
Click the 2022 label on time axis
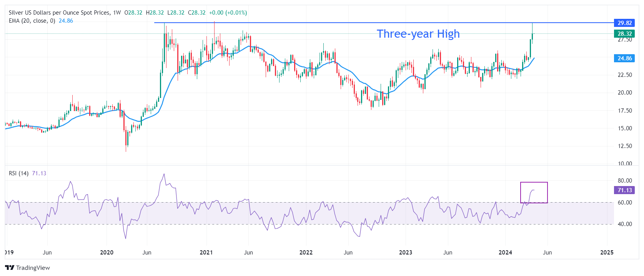pos(306,253)
